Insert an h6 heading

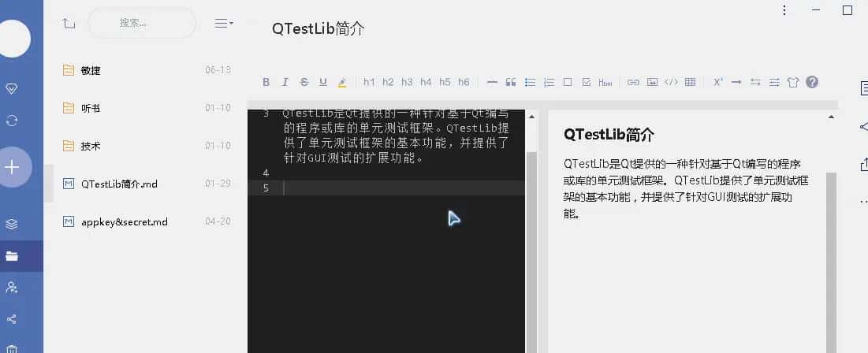tap(464, 83)
